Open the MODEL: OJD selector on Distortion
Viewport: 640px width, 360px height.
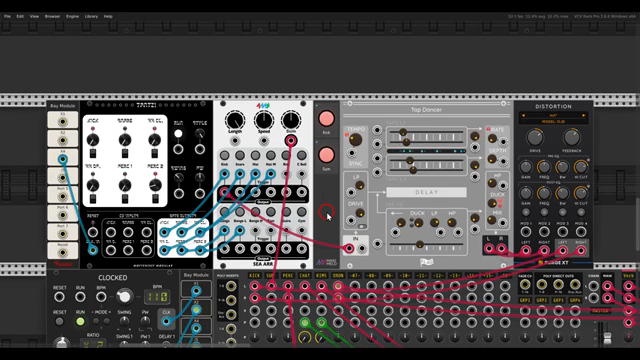click(x=553, y=122)
